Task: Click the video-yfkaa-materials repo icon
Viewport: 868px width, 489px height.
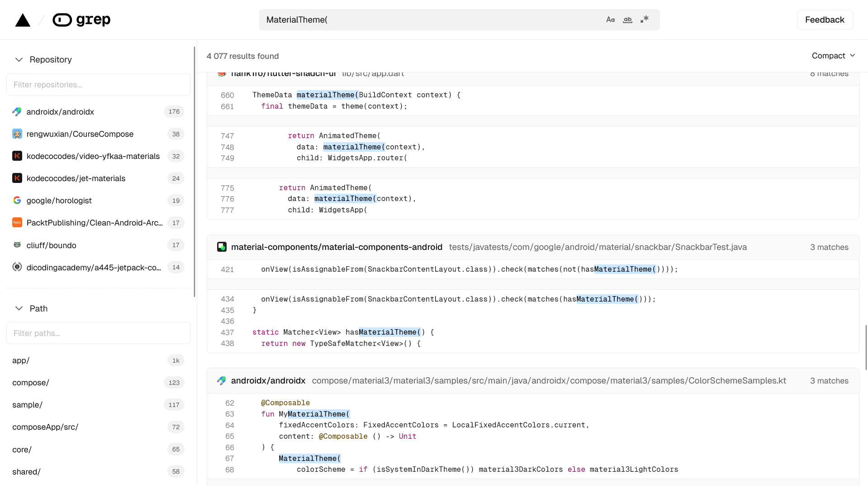Action: click(x=17, y=156)
